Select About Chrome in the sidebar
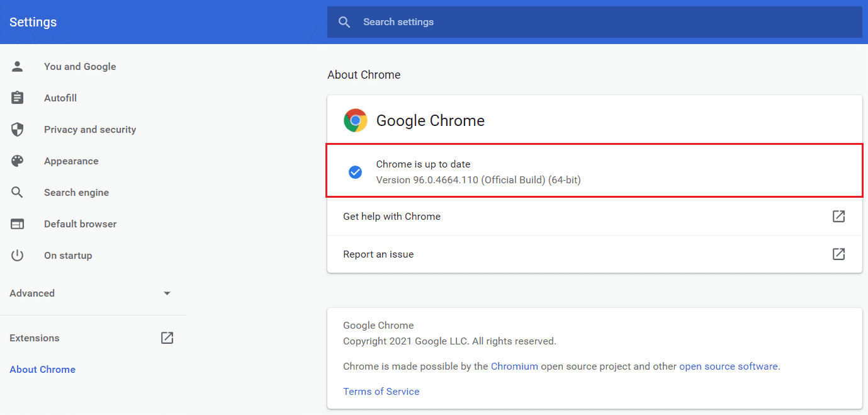Image resolution: width=868 pixels, height=415 pixels. pyautogui.click(x=42, y=369)
